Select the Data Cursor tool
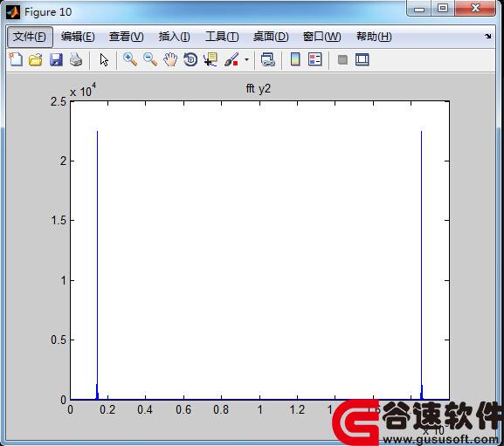 211,59
